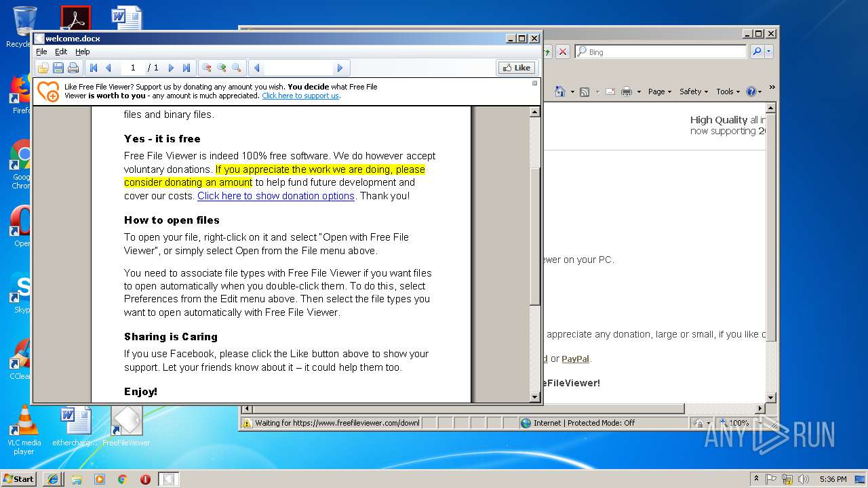The image size is (868, 488).
Task: Show hidden system tray icons arrow
Action: tap(756, 479)
